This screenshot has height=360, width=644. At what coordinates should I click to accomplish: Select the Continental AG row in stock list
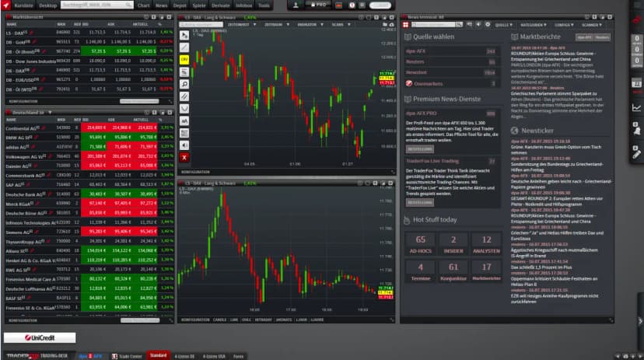point(89,128)
